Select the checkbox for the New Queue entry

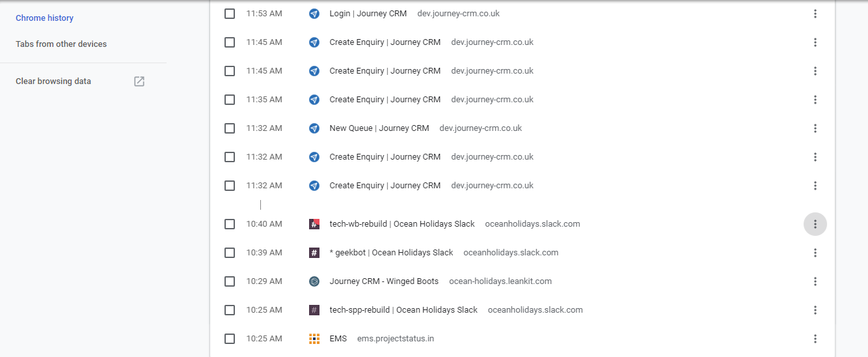pyautogui.click(x=230, y=128)
